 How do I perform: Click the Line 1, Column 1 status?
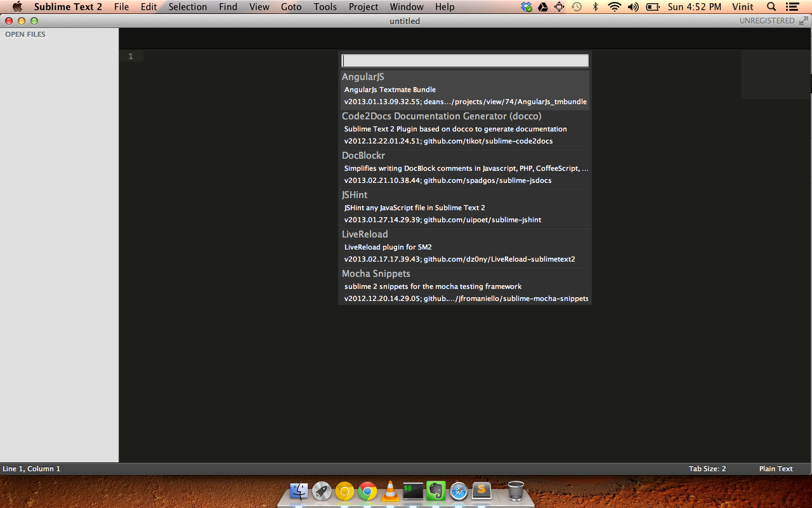32,469
